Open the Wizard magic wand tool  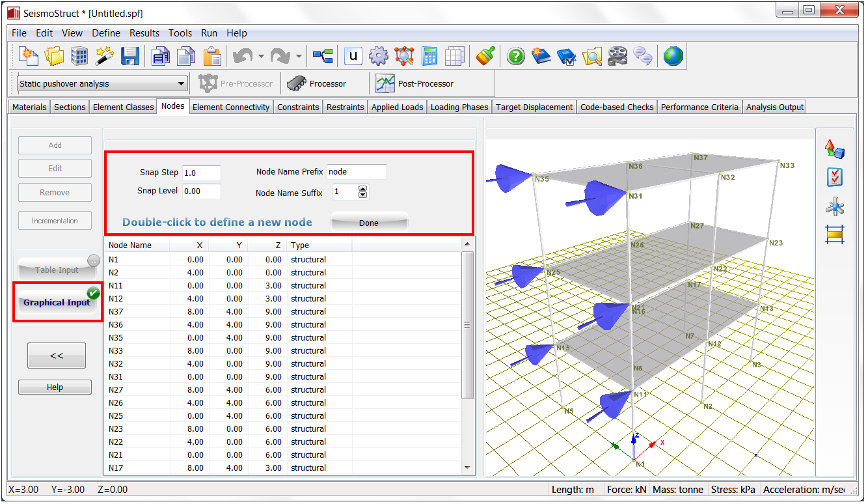click(x=105, y=57)
